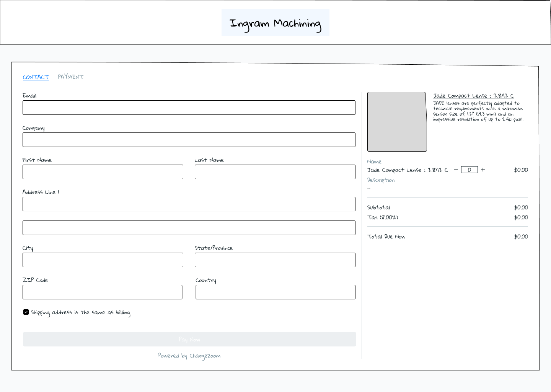551x392 pixels.
Task: Focus the Address Line 1 field
Action: point(189,204)
